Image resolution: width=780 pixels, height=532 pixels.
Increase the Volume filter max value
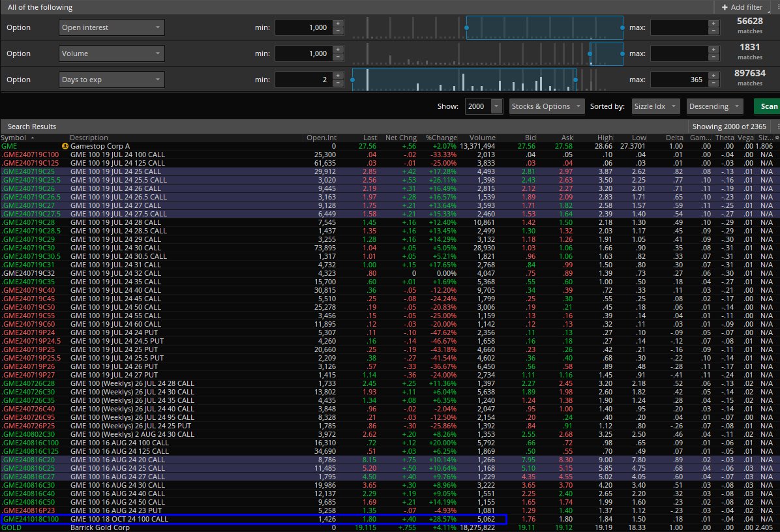click(x=714, y=49)
